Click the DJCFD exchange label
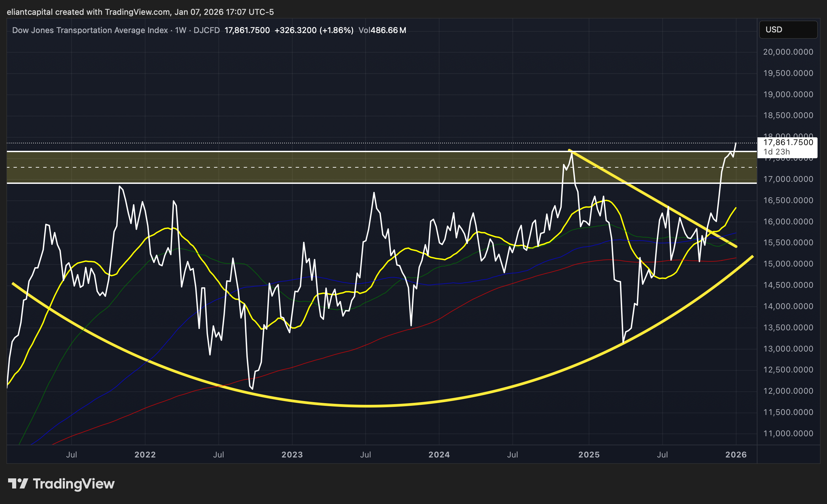Screen dimensions: 827x504 pyautogui.click(x=207, y=30)
